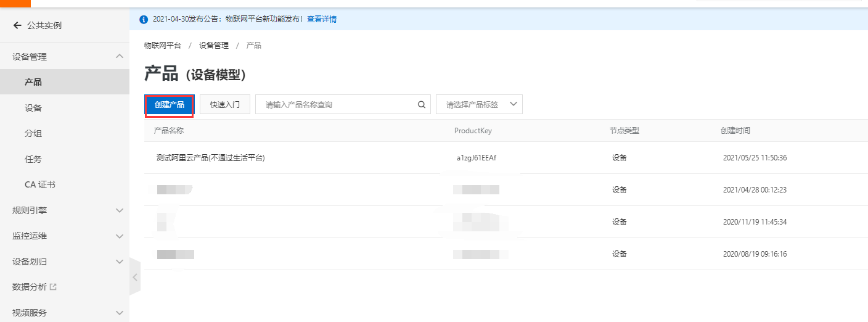
Task: Open 数据分析 in the sidebar
Action: [30, 287]
